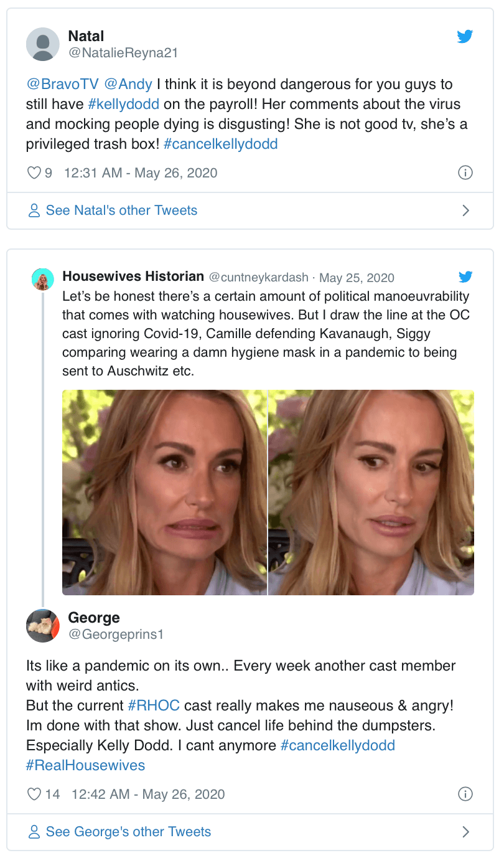Viewport: 504px width, 858px height.
Task: Open info icon on George's tweet
Action: [465, 794]
